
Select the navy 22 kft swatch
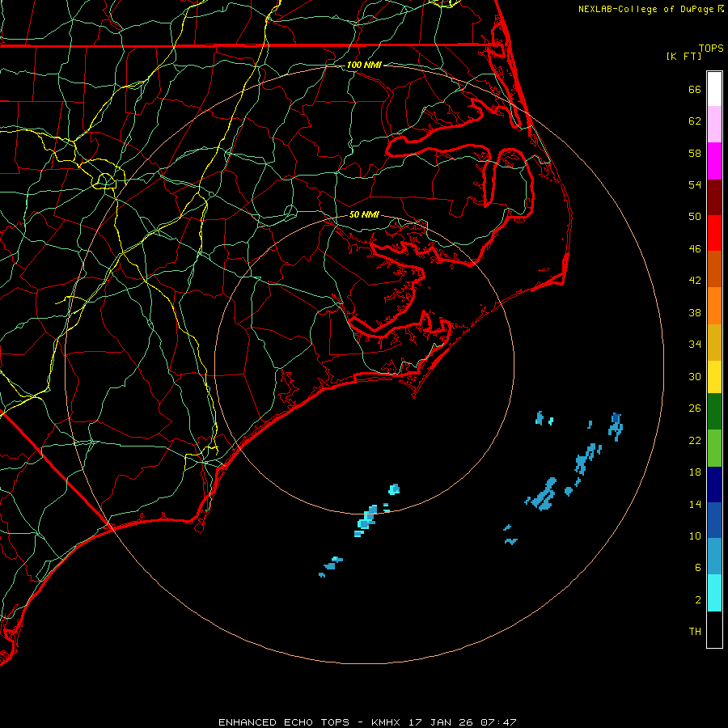[714, 485]
